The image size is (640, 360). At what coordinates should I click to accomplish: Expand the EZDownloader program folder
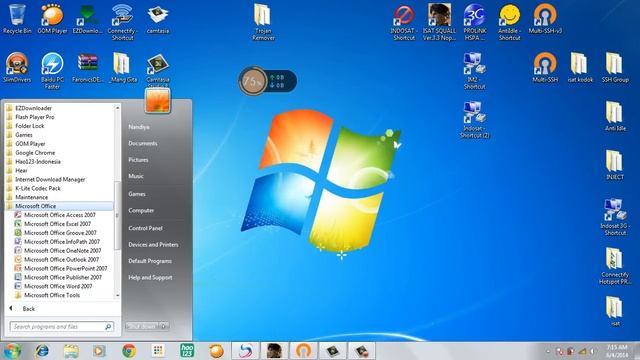pos(59,108)
